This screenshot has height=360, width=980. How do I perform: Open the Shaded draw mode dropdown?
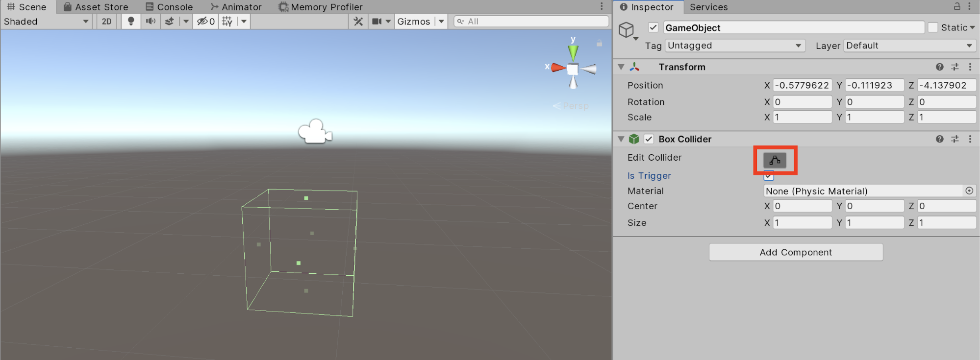[x=46, y=21]
